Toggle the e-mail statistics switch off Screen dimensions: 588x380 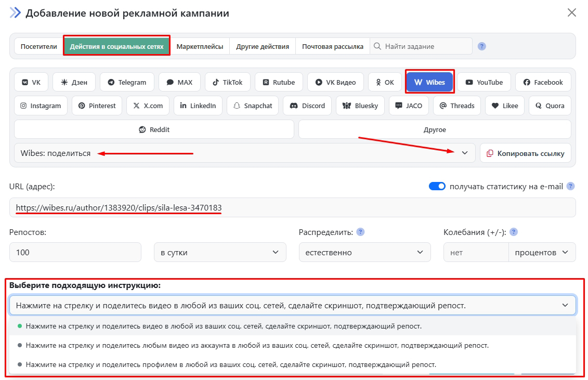(x=437, y=186)
